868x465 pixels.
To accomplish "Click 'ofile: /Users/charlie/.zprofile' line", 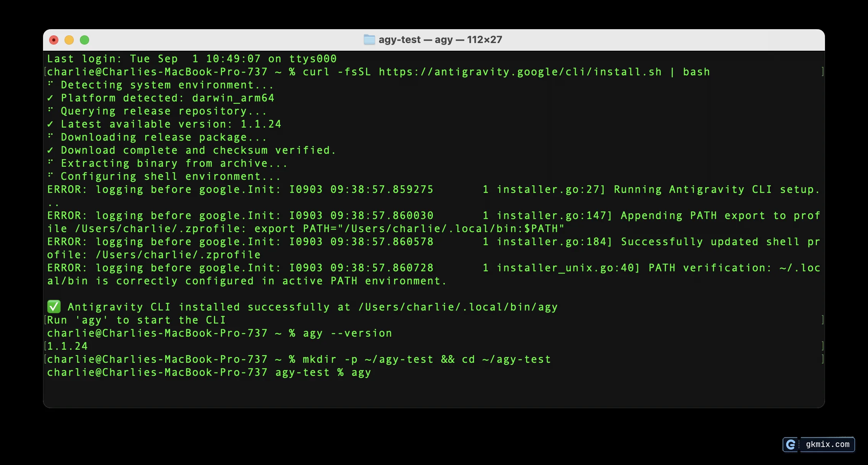I will tap(154, 255).
